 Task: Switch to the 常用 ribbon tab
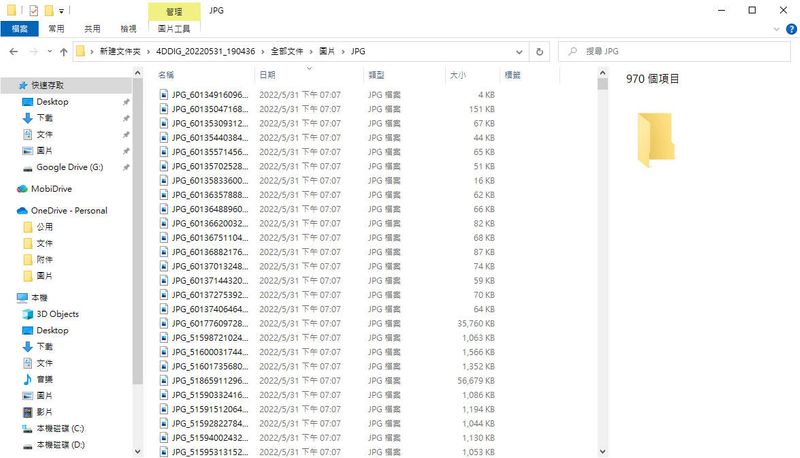(56, 29)
